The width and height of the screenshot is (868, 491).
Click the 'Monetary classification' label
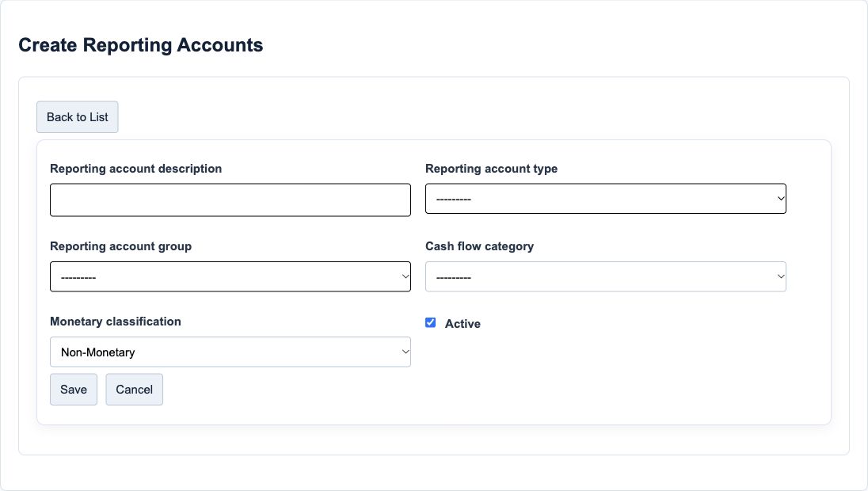click(115, 322)
